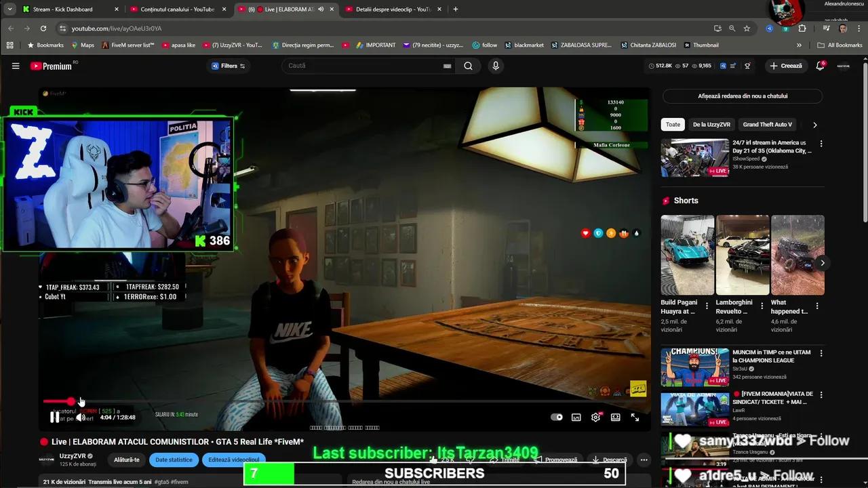Open the VIATA DE SINDICAT stream title
Viewport: 868px width, 488px height.
pyautogui.click(x=773, y=398)
